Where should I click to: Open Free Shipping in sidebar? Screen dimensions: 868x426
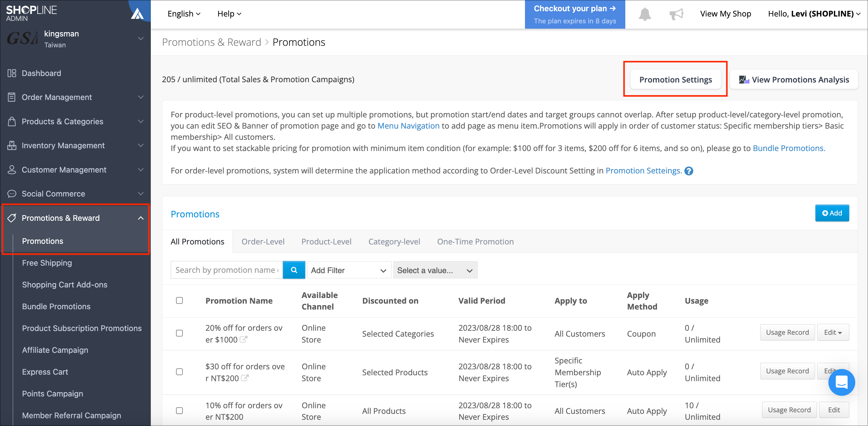[x=47, y=263]
